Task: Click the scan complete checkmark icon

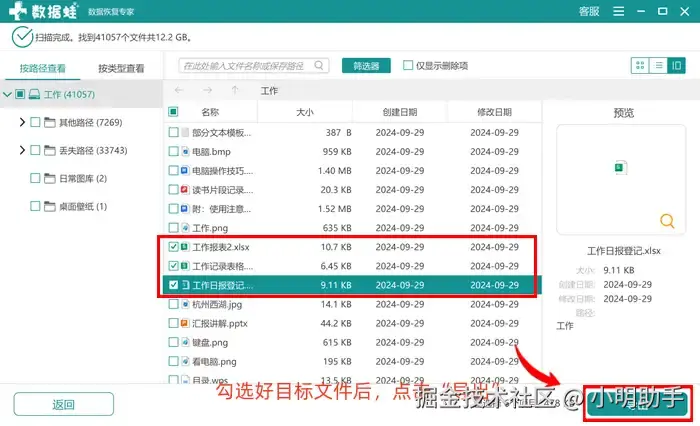Action: pos(22,37)
